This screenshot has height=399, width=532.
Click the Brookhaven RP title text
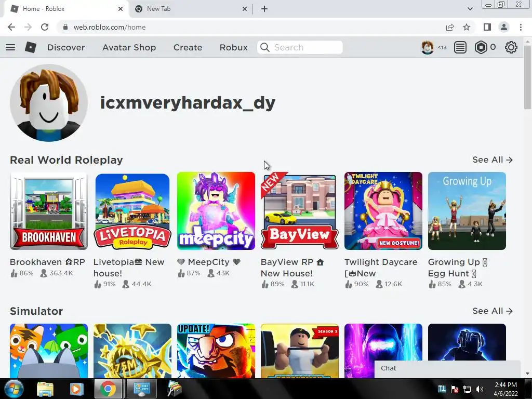pyautogui.click(x=47, y=262)
